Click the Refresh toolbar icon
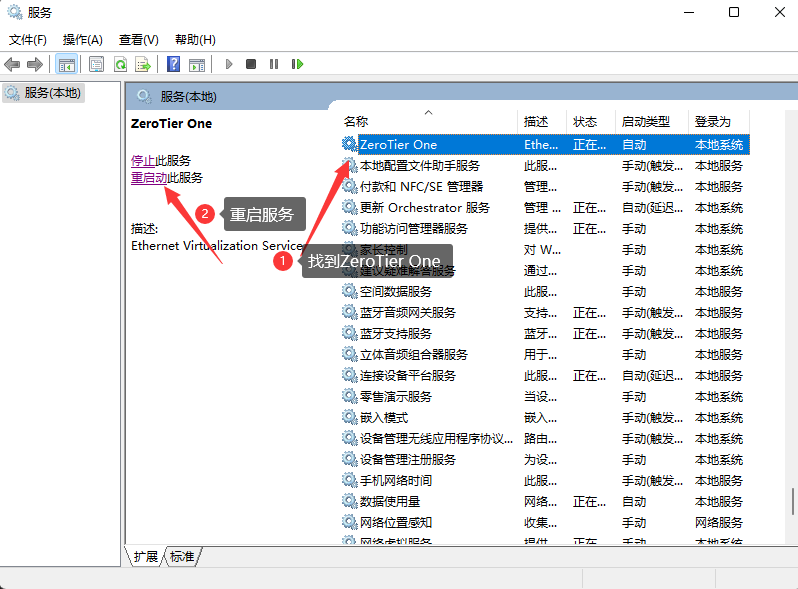798x589 pixels. (x=120, y=64)
